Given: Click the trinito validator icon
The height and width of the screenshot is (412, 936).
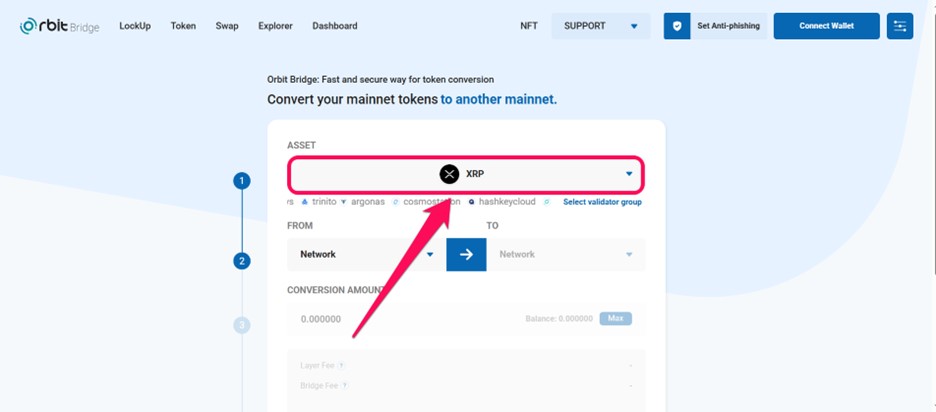Looking at the screenshot, I should coord(304,202).
